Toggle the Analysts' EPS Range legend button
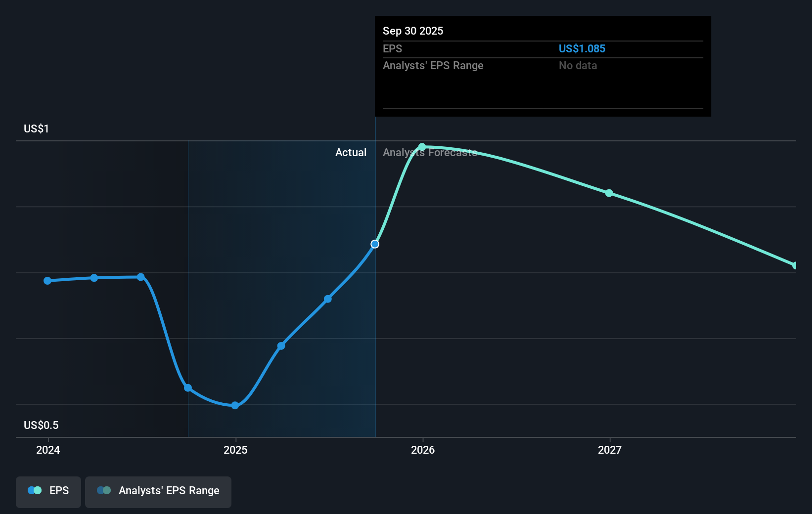Screen dimensions: 812x514 158,492
